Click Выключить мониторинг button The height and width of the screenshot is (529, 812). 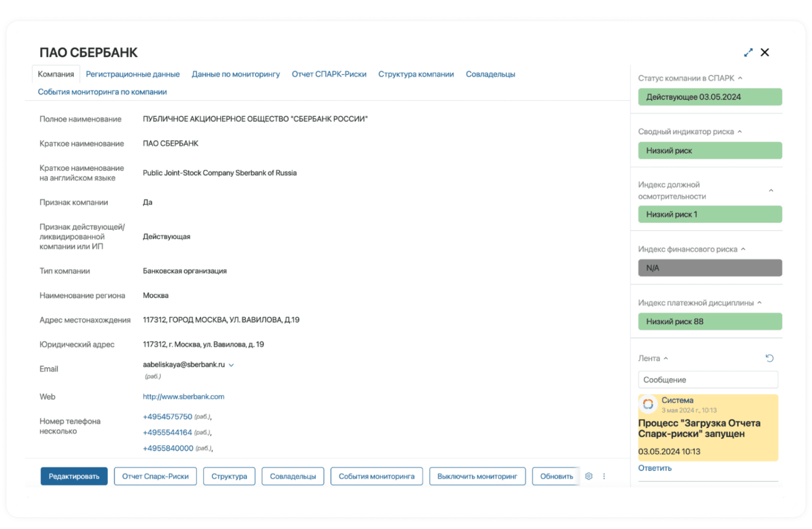pos(477,476)
